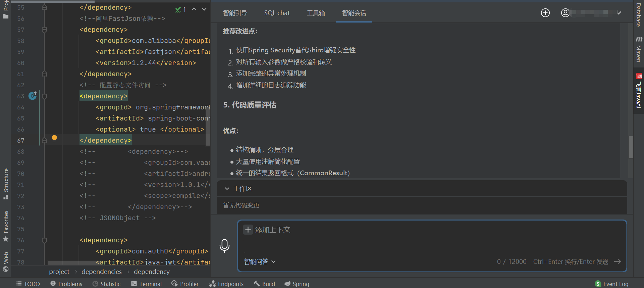Go to previous highlighted problem arrow
This screenshot has height=288, width=644.
point(194,9)
